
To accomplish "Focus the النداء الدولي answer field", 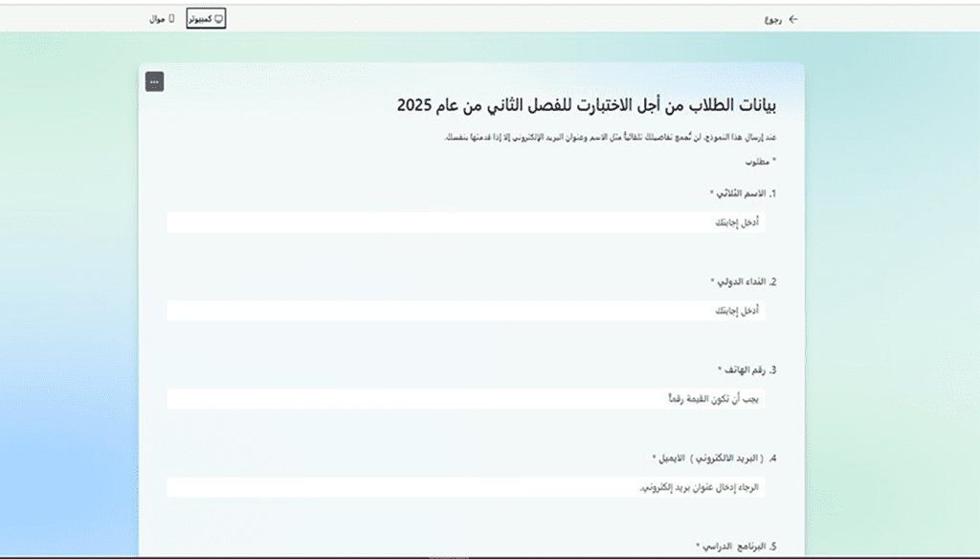I will (x=466, y=311).
